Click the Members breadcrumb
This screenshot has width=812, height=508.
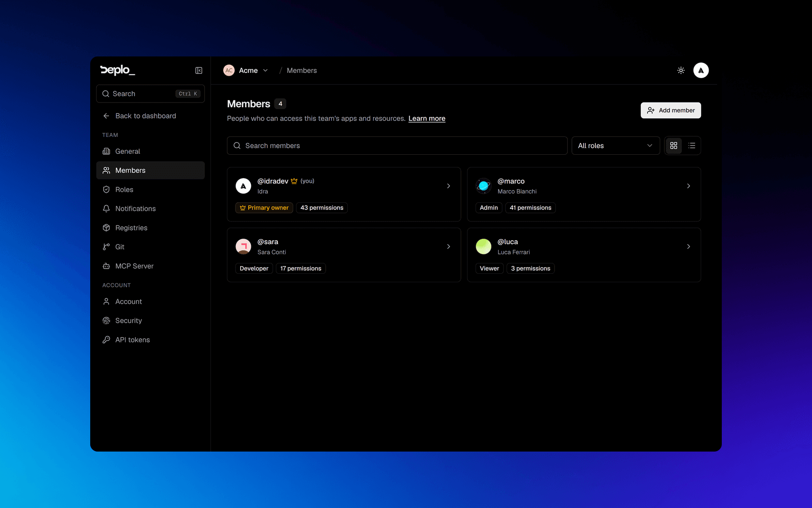[302, 71]
